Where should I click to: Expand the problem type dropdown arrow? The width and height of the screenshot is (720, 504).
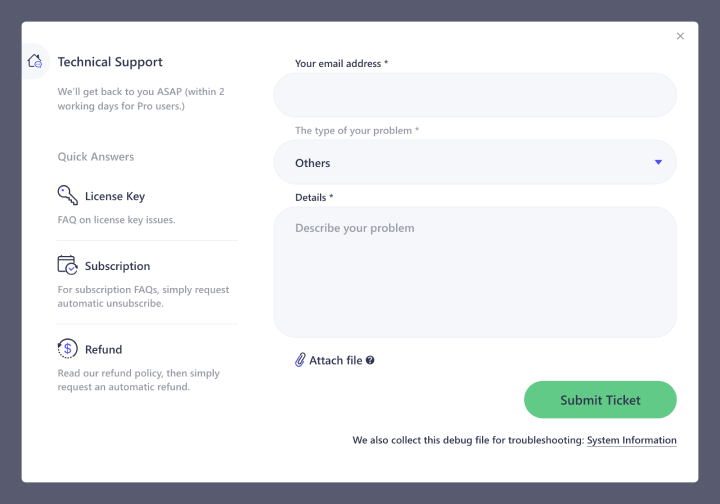click(x=658, y=162)
